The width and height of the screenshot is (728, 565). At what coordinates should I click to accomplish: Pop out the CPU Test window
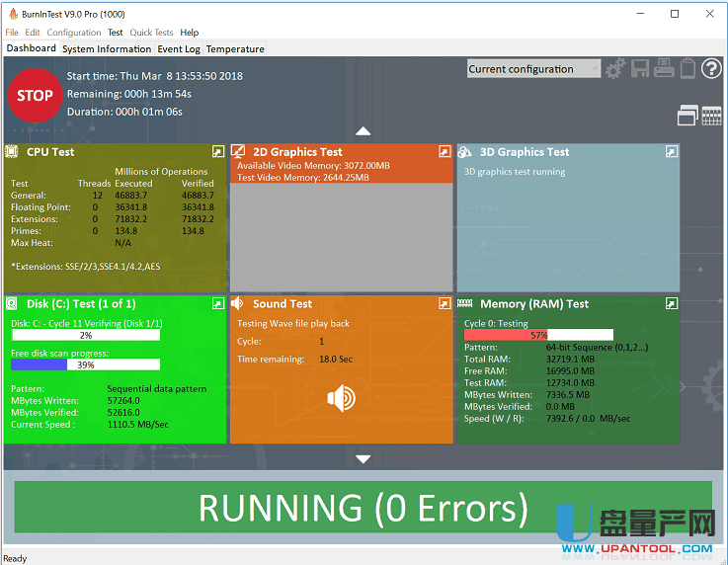[217, 152]
